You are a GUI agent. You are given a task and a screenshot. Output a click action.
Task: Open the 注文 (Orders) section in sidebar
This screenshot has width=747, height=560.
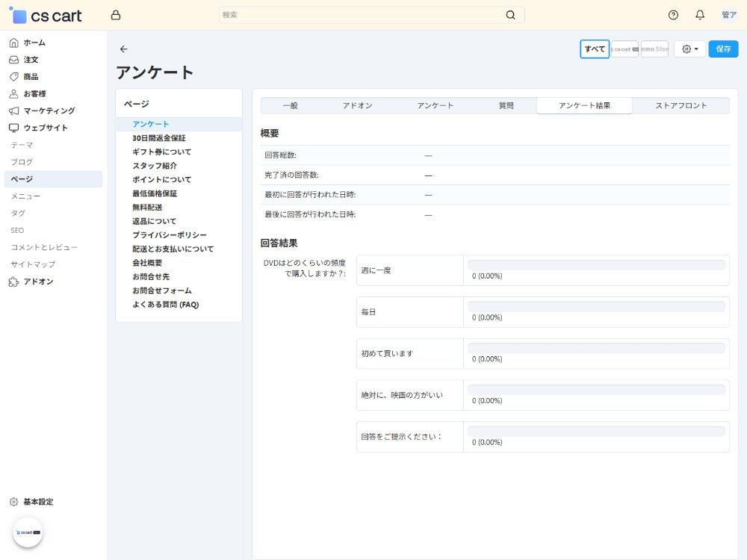click(x=30, y=60)
